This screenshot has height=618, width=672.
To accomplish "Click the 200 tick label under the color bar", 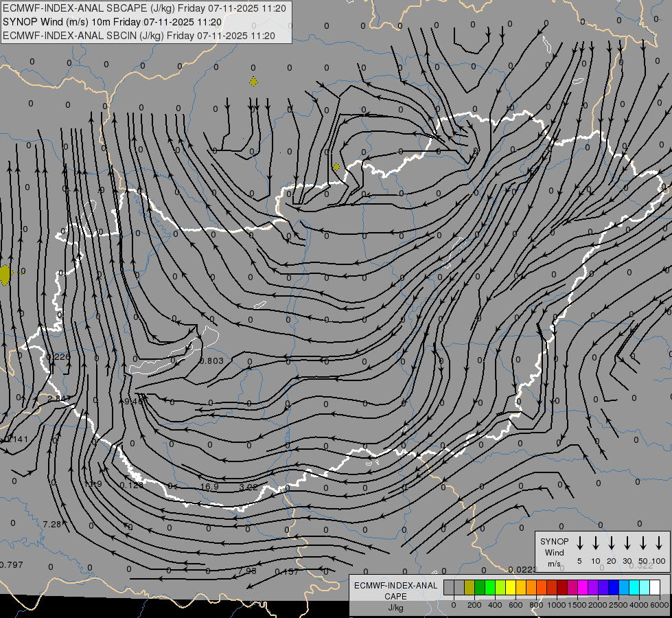I will click(x=474, y=605).
